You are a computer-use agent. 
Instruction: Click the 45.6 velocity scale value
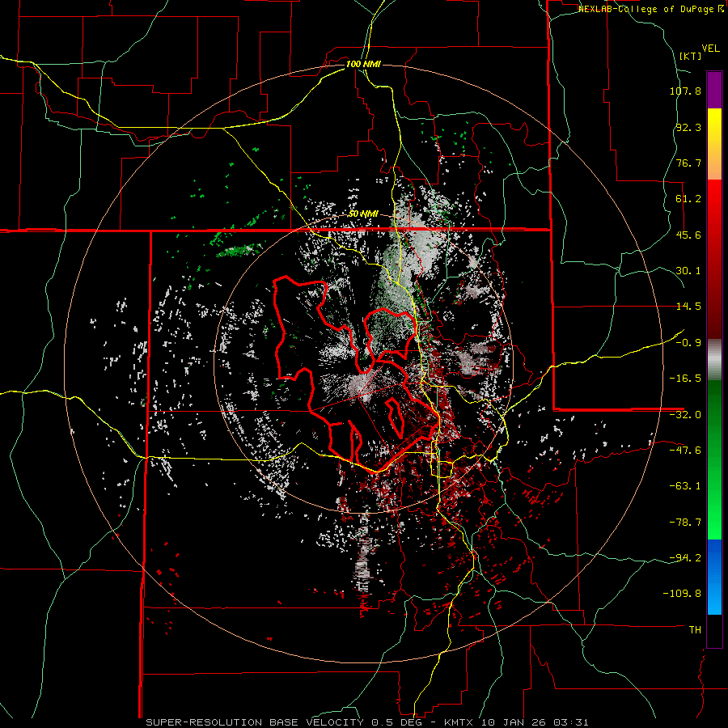(688, 235)
